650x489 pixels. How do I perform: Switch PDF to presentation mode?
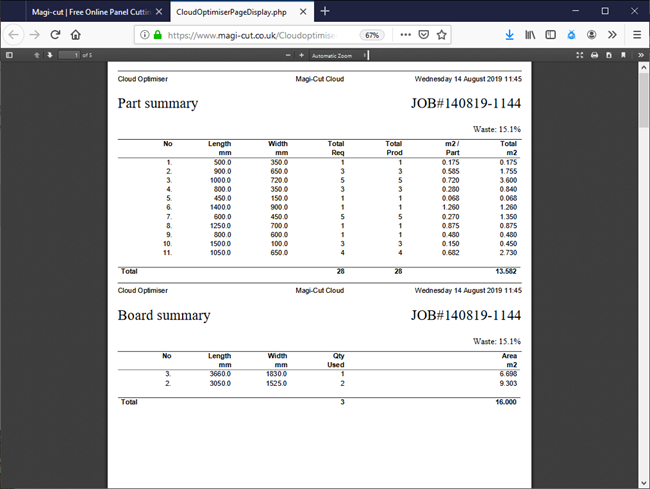click(x=580, y=54)
